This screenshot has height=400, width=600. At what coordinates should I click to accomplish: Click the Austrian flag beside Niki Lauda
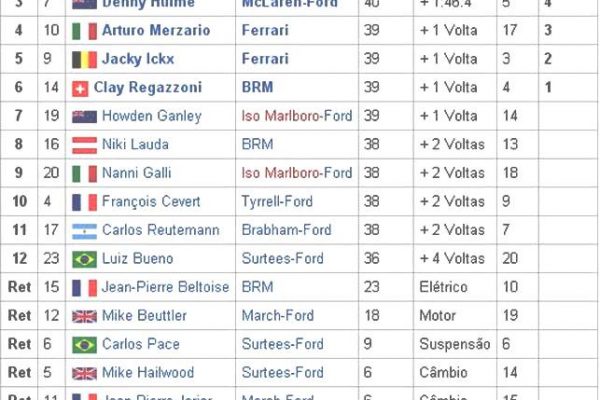pyautogui.click(x=85, y=145)
